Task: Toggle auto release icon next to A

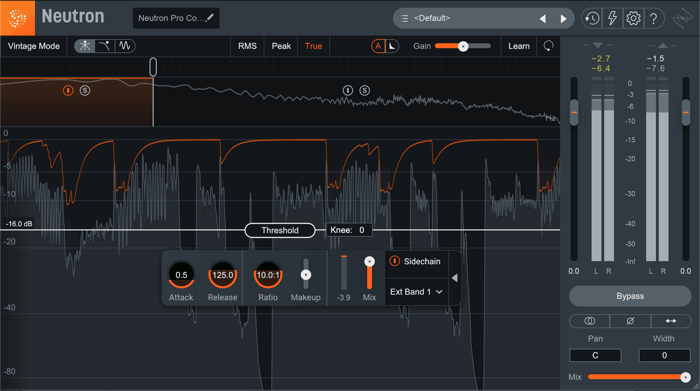Action: [392, 46]
